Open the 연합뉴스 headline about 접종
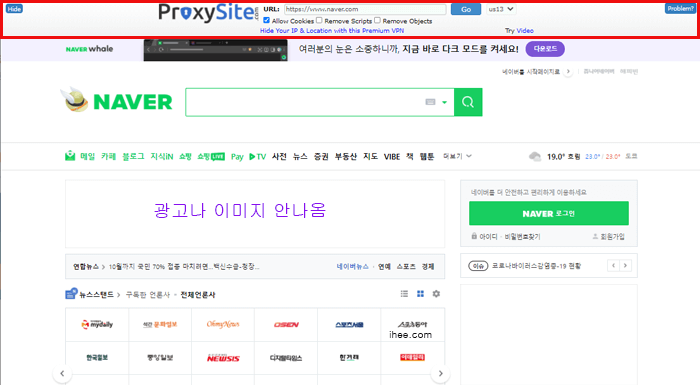 click(184, 267)
